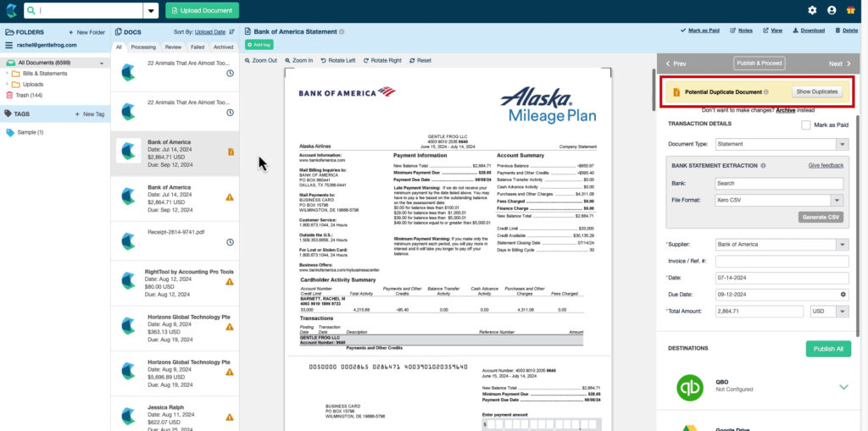Click the Invoice / Ref. # field
This screenshot has width=868, height=431.
[782, 261]
